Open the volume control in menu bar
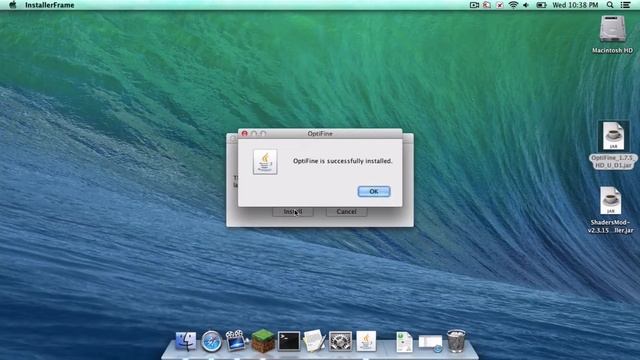 (526, 5)
